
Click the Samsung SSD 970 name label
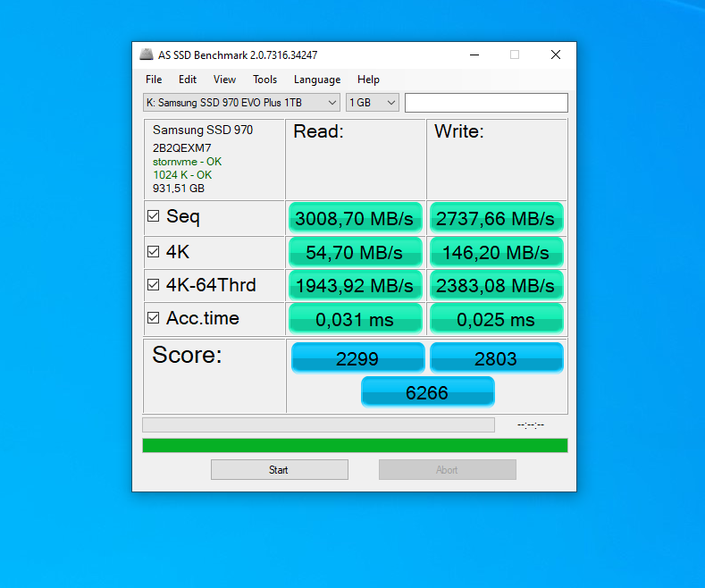(x=203, y=130)
